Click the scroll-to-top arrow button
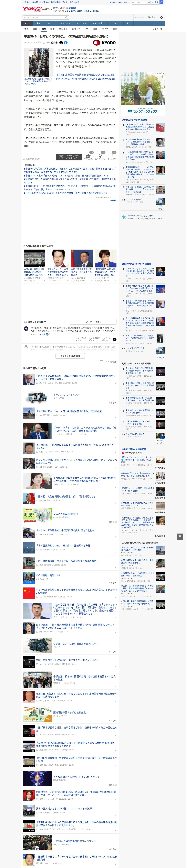Screen dimensions: 186x868 [180, 537]
